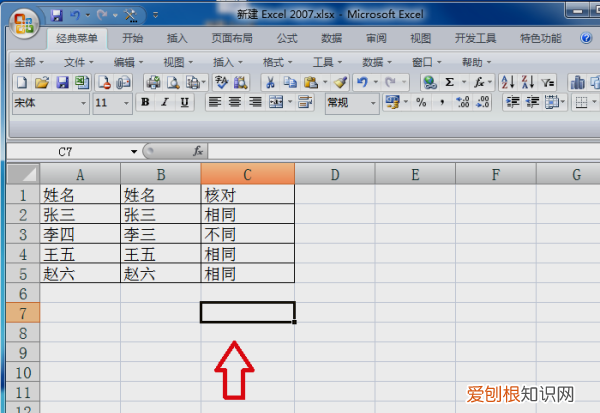Select column D header
Image resolution: width=600 pixels, height=413 pixels.
point(335,174)
